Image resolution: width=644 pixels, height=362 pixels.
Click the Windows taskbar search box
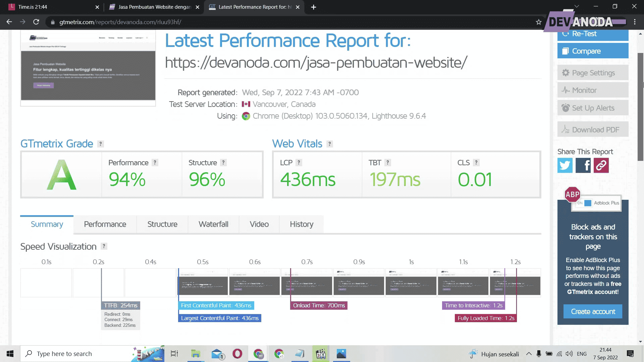pos(92,354)
